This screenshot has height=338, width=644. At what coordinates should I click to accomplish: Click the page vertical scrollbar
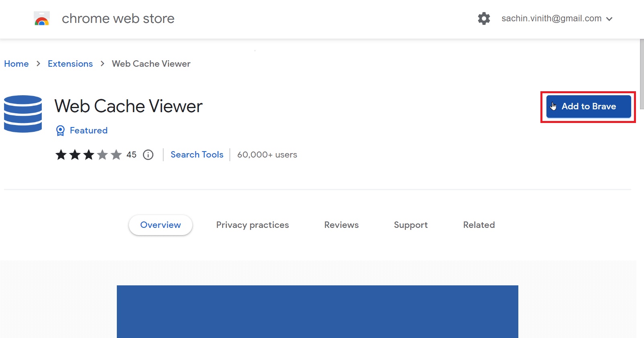(x=642, y=74)
